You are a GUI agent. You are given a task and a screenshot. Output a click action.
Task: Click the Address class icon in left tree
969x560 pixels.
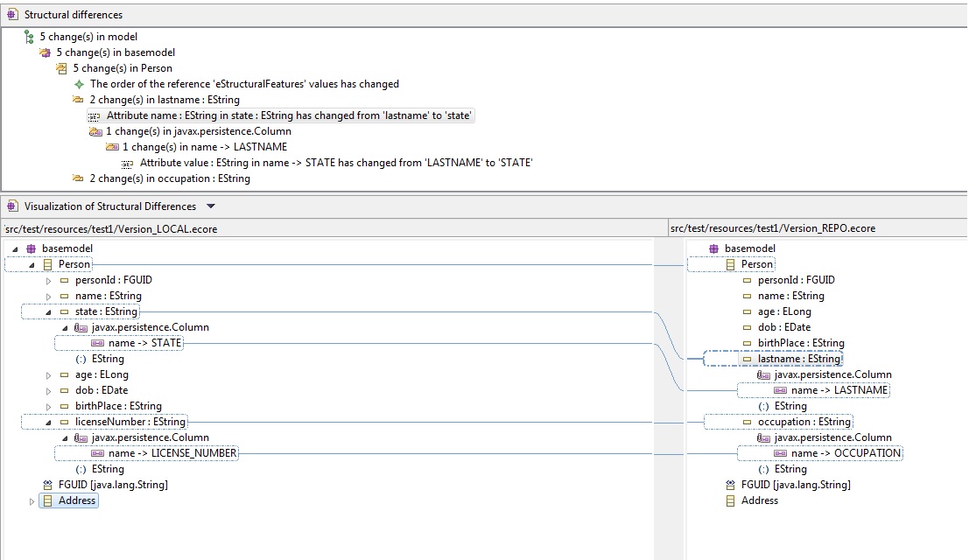click(48, 500)
